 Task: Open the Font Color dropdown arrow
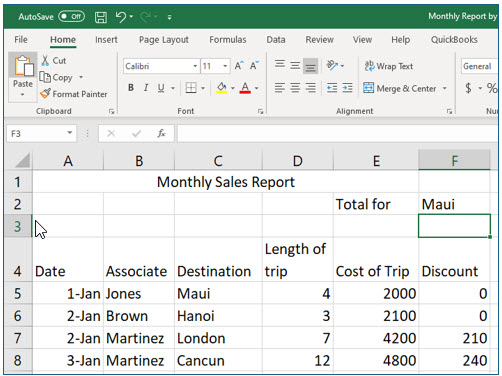tap(256, 88)
